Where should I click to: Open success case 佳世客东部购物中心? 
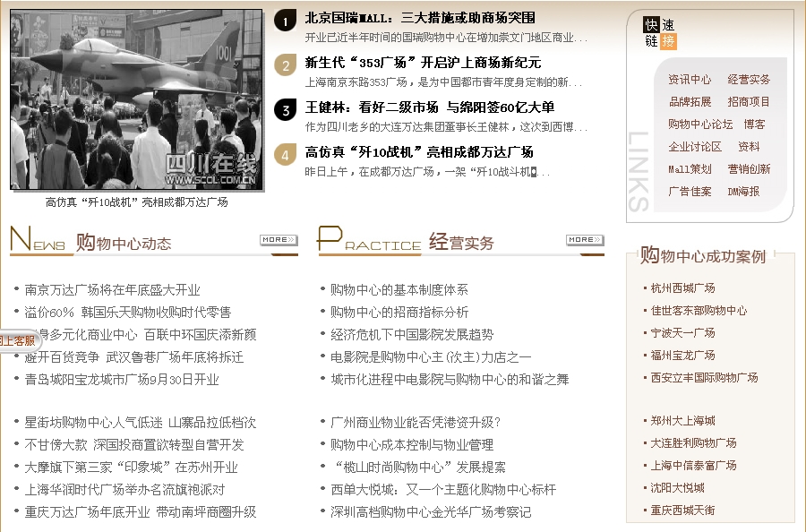[x=699, y=311]
